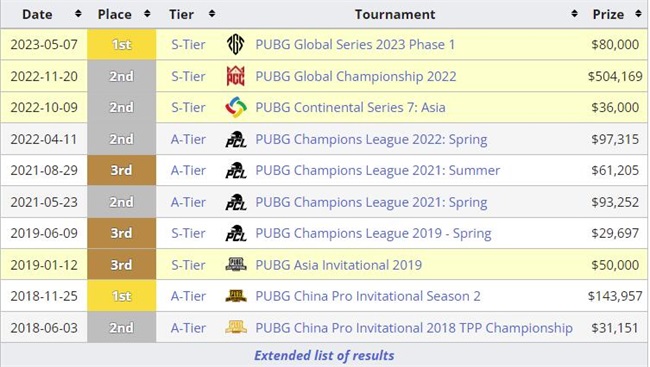The image size is (650, 367).
Task: Click the colorful PUBG Continental Series logo
Action: (x=236, y=107)
